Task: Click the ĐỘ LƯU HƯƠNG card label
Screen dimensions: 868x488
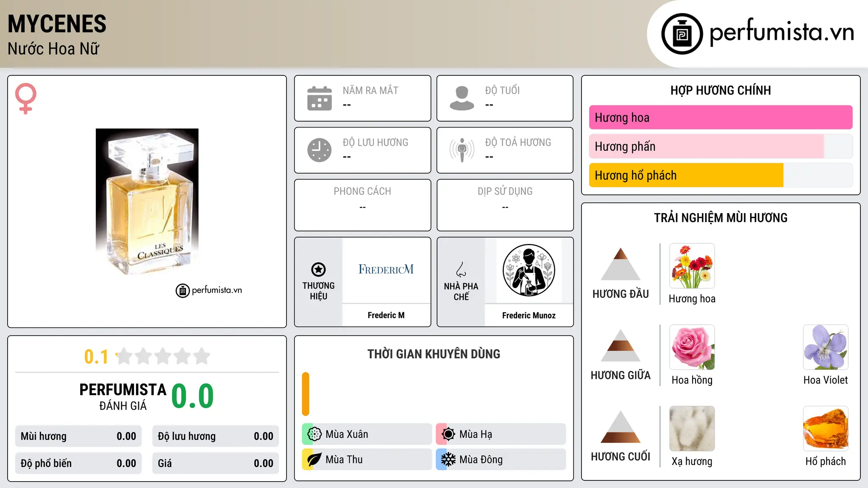Action: [375, 142]
